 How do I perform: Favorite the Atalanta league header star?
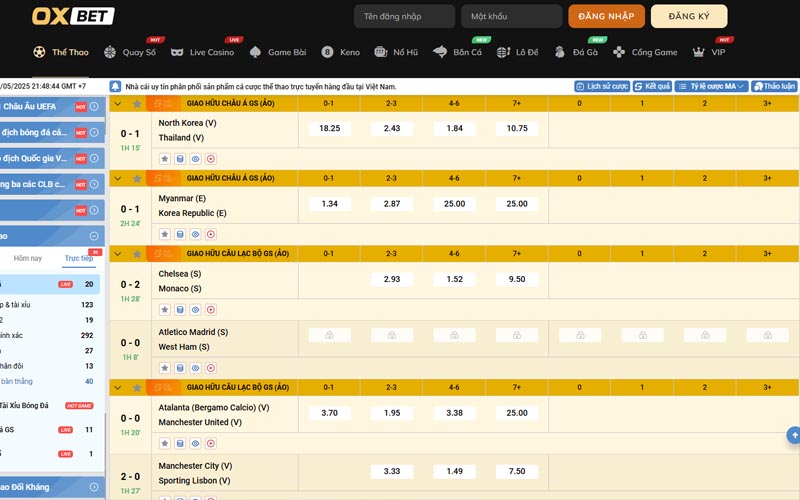[x=137, y=387]
